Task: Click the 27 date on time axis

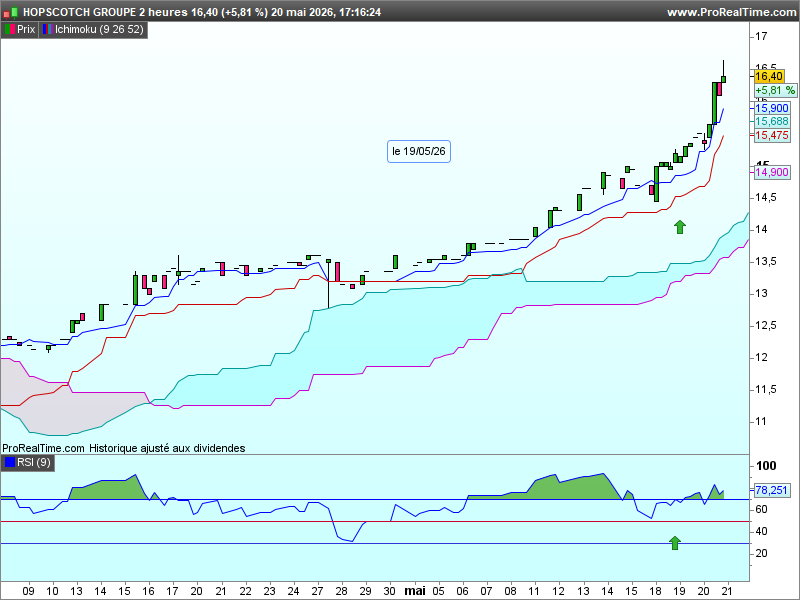Action: (317, 591)
